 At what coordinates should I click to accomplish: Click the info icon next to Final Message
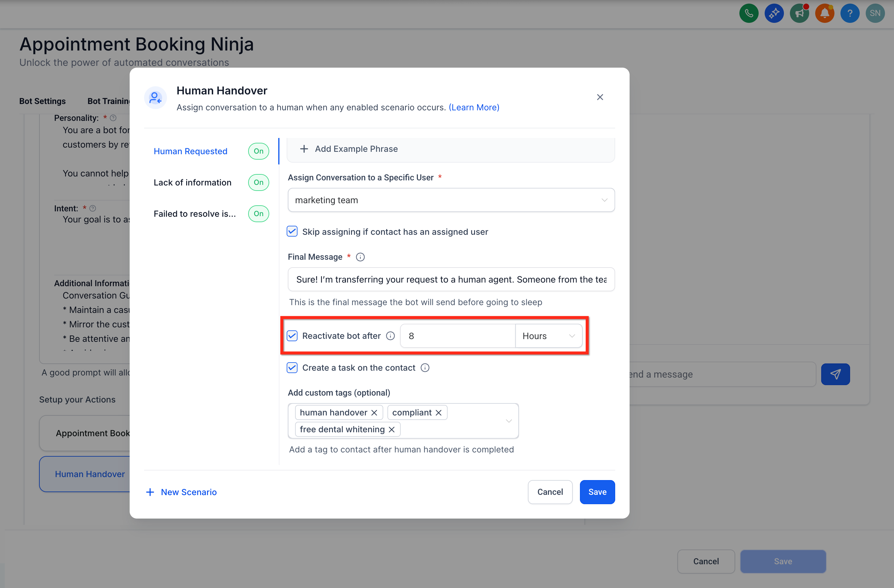tap(360, 257)
